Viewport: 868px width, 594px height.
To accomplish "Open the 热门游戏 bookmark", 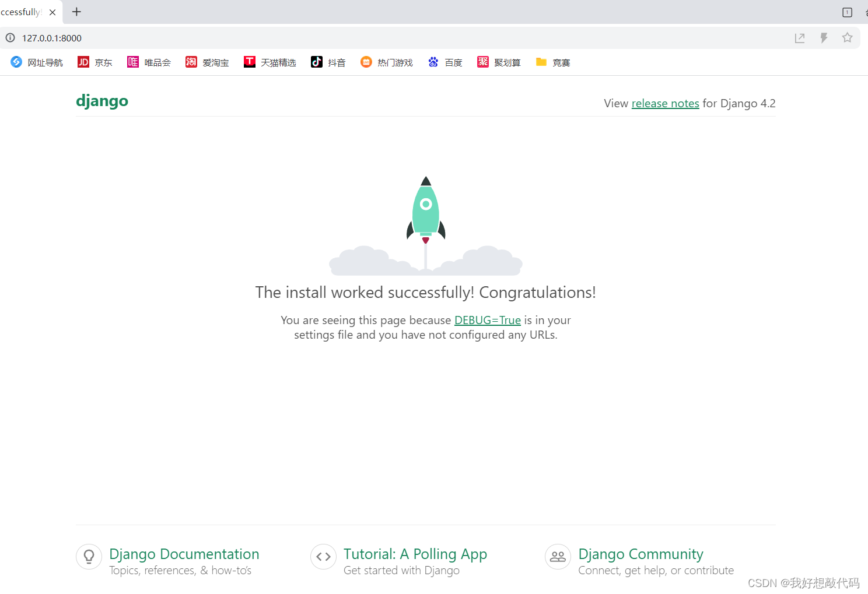I will [387, 62].
